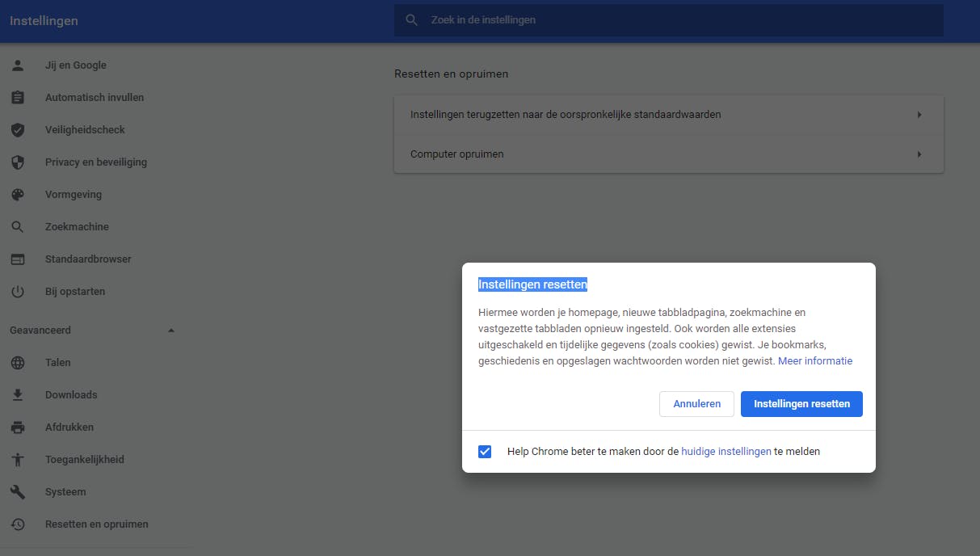The image size is (980, 556).
Task: Click the Geavanceerd section header
Action: pyautogui.click(x=40, y=331)
